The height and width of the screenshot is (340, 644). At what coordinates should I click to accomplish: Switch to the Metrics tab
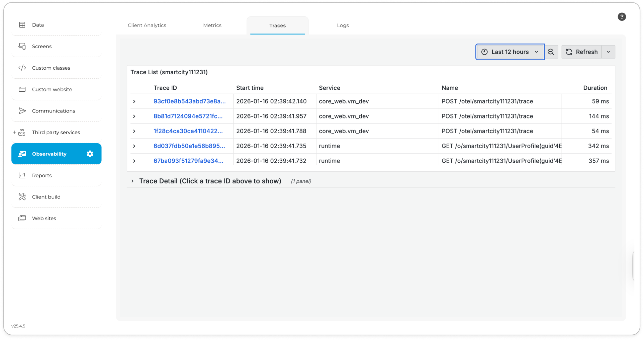[212, 25]
